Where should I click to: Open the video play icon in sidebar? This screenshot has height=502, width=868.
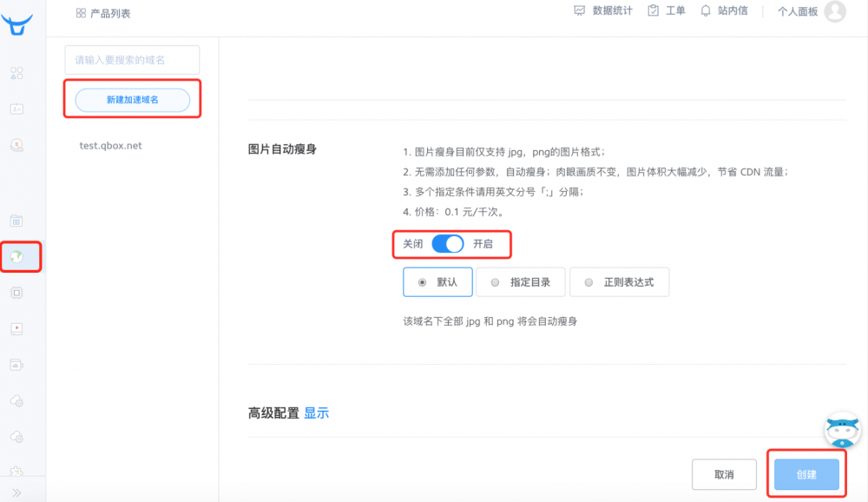16,329
